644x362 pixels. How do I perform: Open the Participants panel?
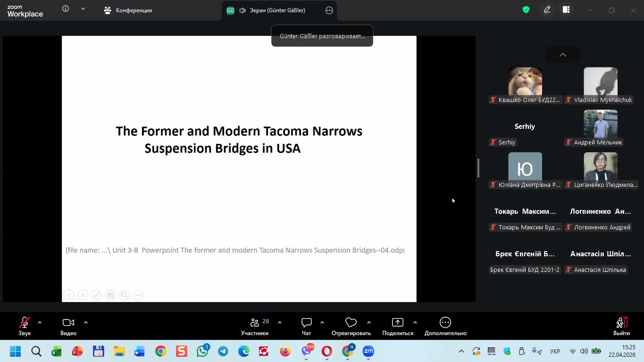[255, 327]
